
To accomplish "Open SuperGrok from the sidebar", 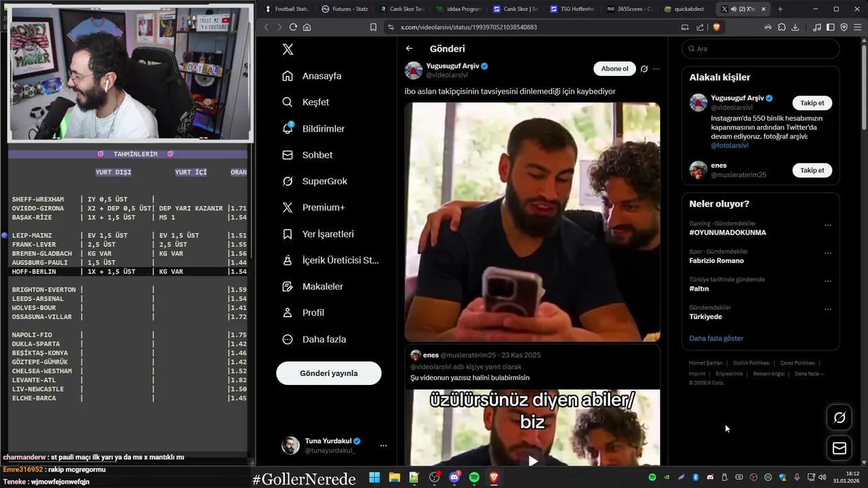I will pyautogui.click(x=315, y=182).
